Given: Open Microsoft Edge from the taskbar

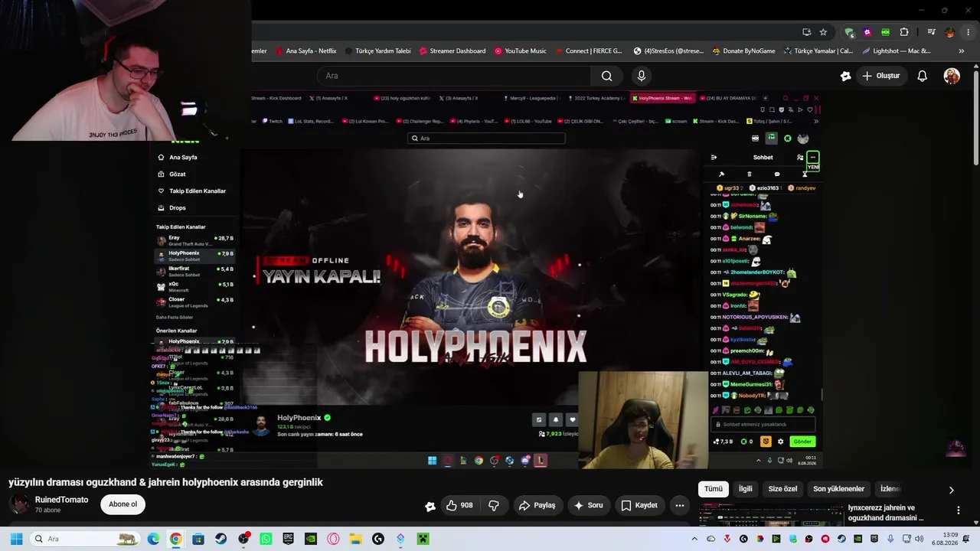Looking at the screenshot, I should (x=153, y=539).
